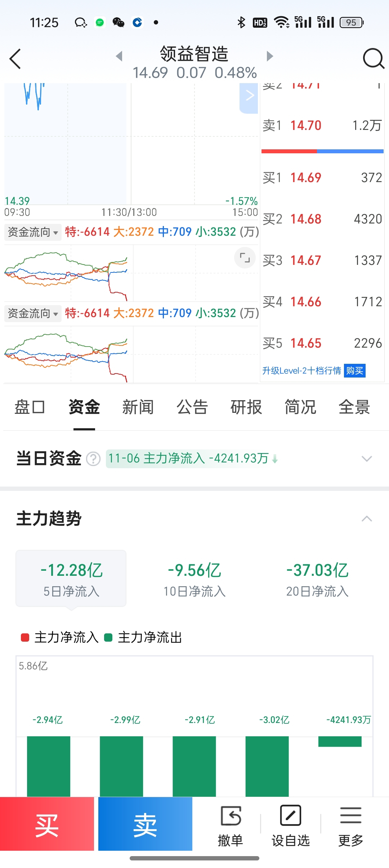The width and height of the screenshot is (389, 868).
Task: Select the 买2 14.68 order row
Action: click(322, 219)
